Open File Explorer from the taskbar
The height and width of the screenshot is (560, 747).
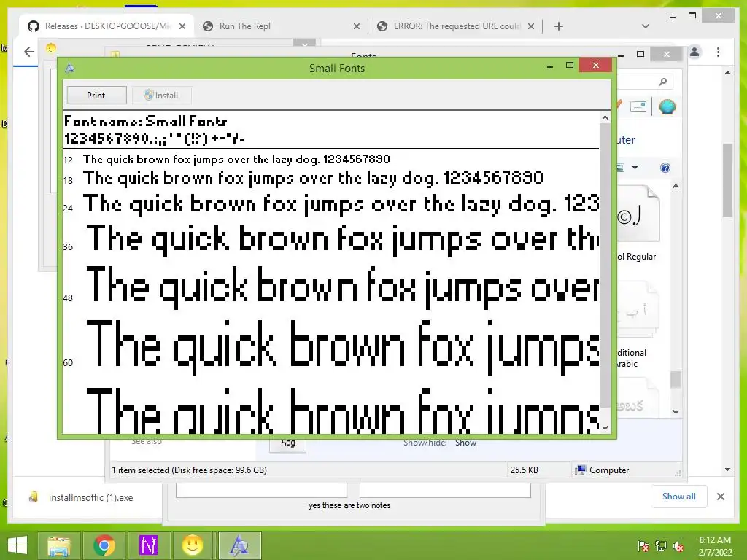coord(59,545)
